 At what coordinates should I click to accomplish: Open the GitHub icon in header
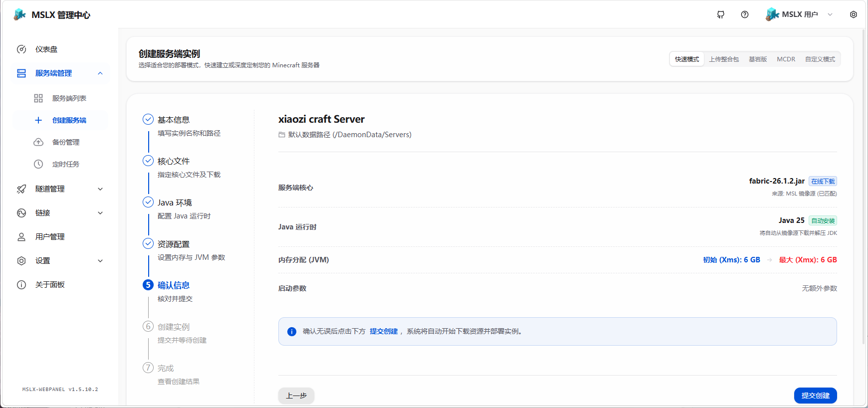point(721,14)
